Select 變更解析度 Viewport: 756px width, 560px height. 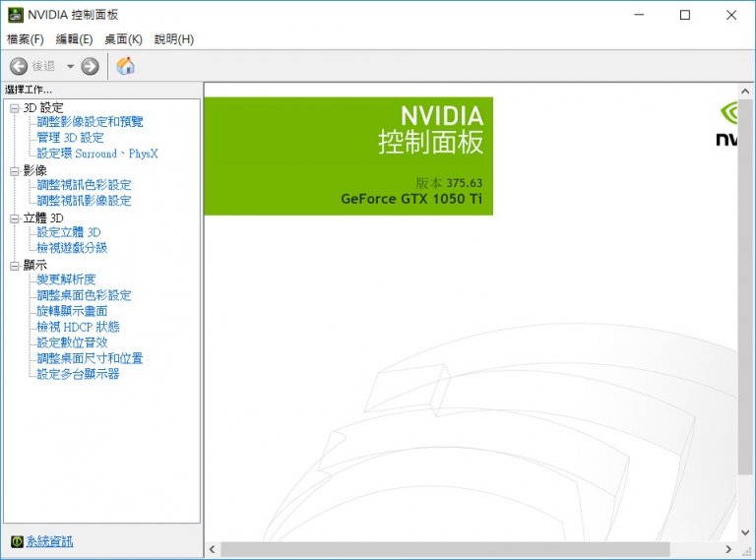pos(66,280)
